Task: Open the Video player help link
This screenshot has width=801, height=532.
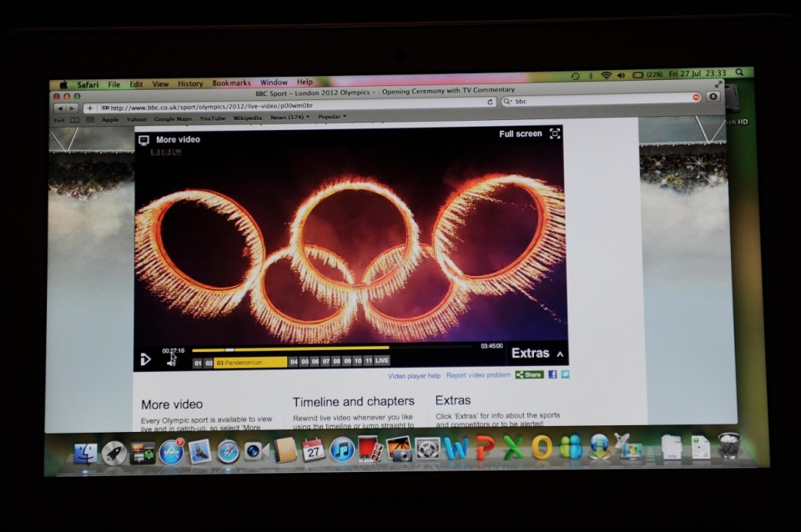Action: click(x=414, y=376)
